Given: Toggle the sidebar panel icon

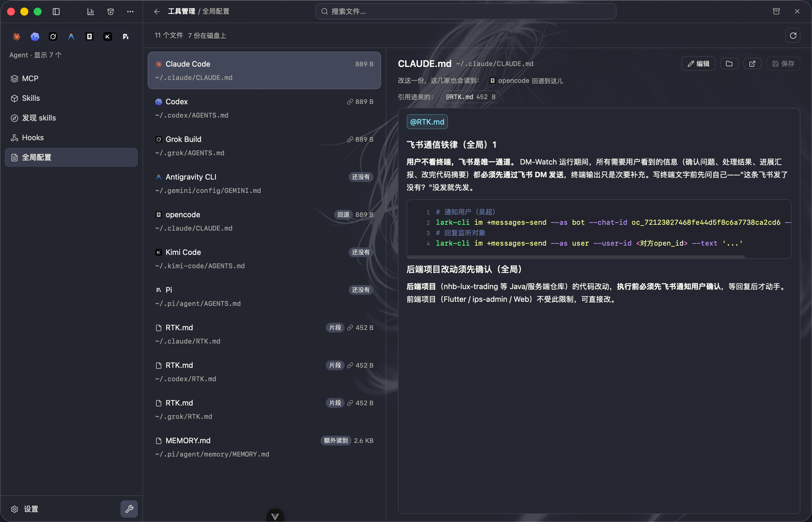Looking at the screenshot, I should (56, 12).
